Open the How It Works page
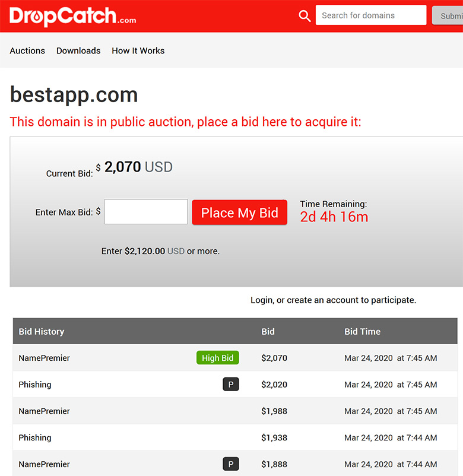This screenshot has width=463, height=476. (138, 50)
